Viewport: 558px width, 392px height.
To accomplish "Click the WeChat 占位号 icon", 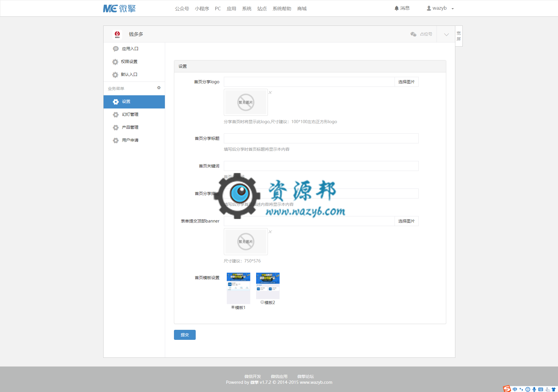I will click(x=413, y=34).
